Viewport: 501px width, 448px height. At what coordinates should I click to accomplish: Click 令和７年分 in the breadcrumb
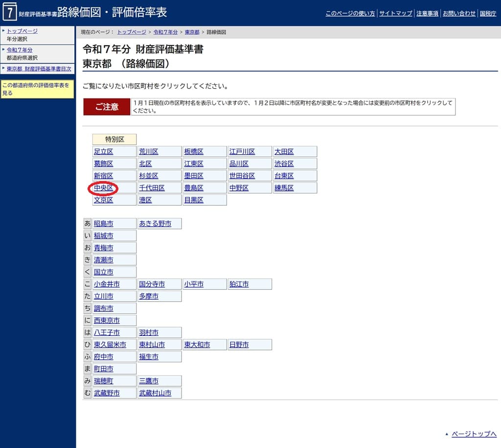165,32
